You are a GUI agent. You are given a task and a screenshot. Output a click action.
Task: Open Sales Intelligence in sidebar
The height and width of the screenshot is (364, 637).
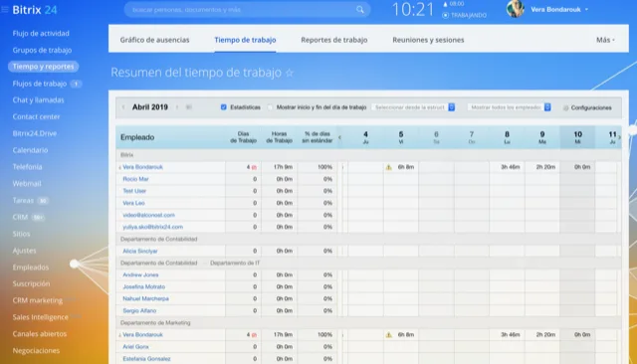click(40, 317)
